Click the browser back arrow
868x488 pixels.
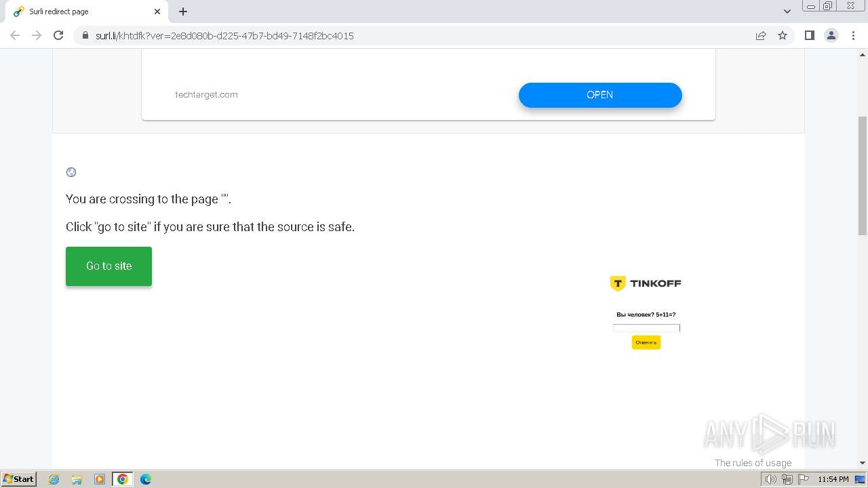coord(15,35)
